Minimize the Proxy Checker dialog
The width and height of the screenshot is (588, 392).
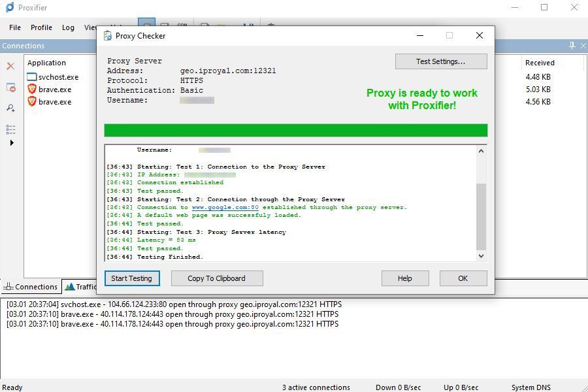[420, 35]
